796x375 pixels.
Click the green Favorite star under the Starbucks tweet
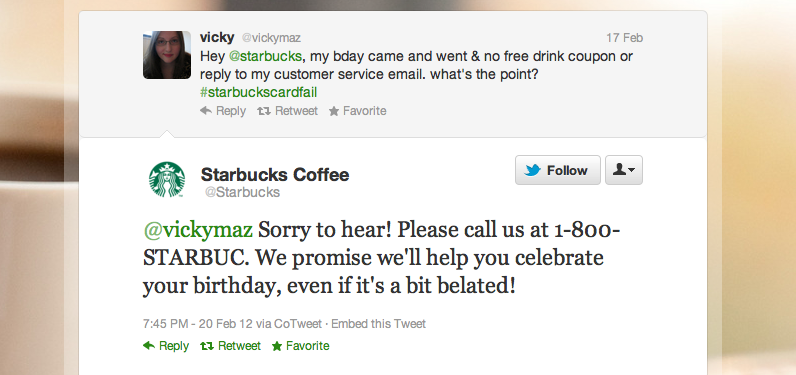click(277, 346)
